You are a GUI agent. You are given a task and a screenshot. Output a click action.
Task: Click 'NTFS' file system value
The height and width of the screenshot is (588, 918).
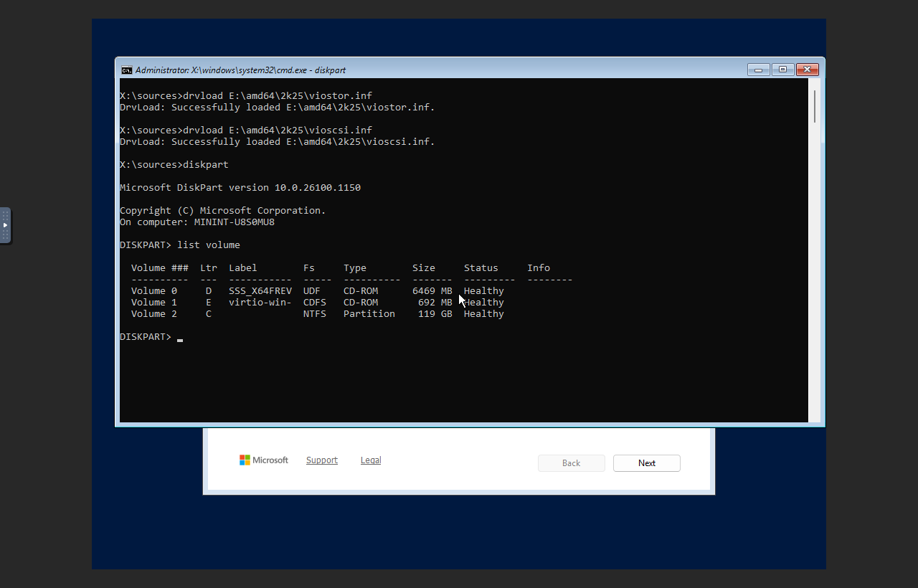[x=315, y=314]
